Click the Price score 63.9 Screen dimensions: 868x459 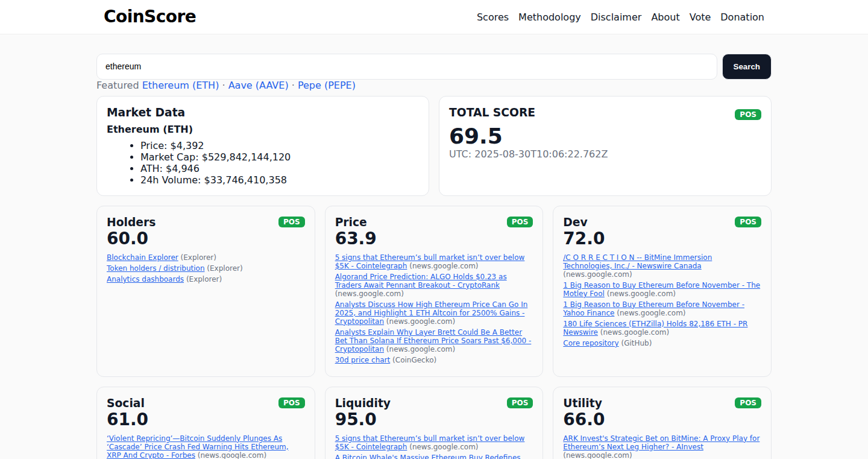[x=356, y=238]
